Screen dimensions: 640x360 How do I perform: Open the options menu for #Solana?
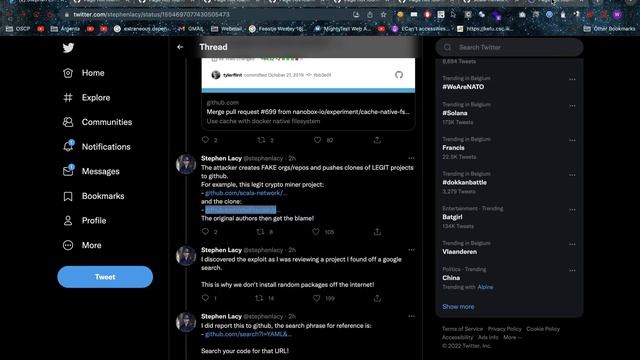(x=572, y=106)
